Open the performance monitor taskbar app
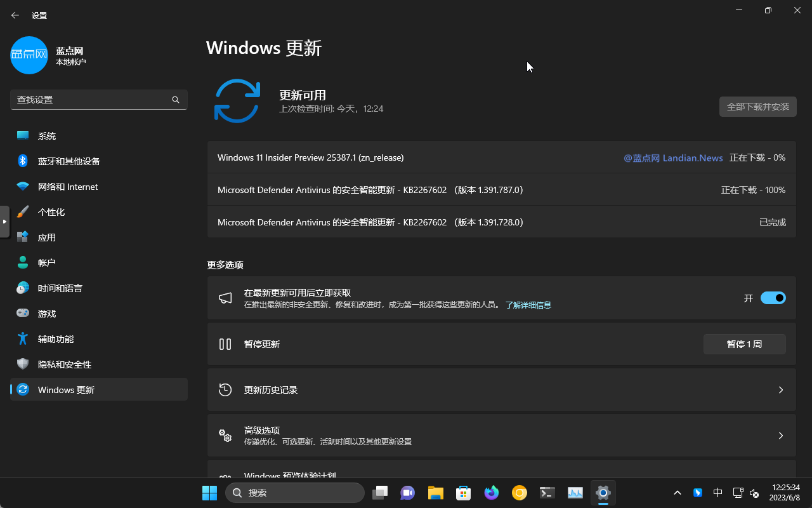 click(575, 493)
